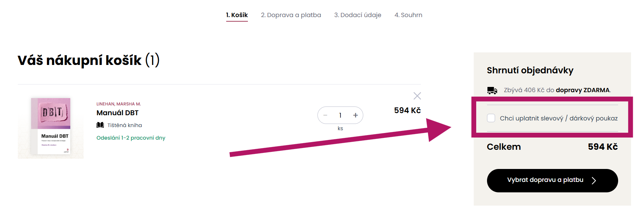The image size is (644, 214).
Task: Remove Manuál DBT from the cart
Action: [417, 96]
